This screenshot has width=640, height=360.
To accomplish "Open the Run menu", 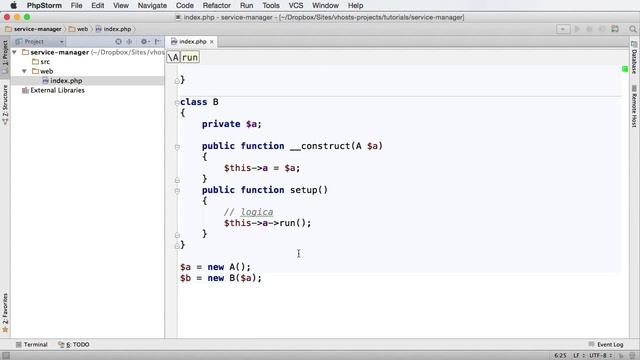I will 247,5.
